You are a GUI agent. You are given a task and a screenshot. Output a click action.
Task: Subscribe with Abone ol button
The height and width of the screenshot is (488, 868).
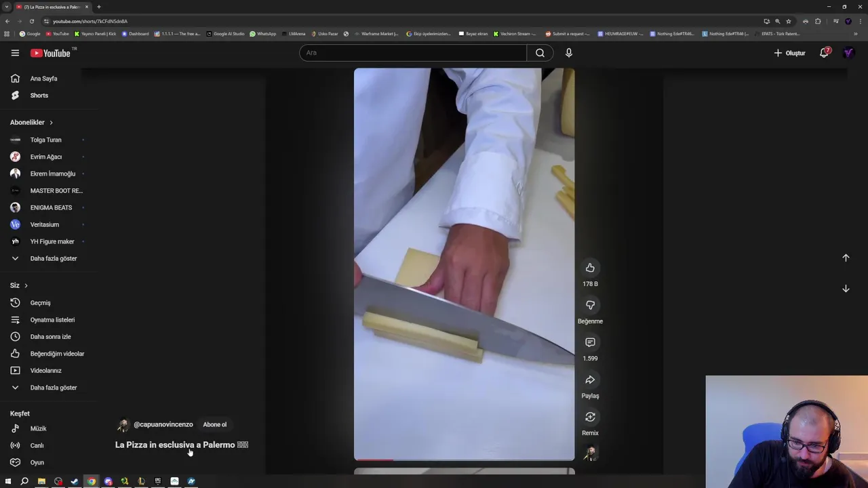coord(215,424)
